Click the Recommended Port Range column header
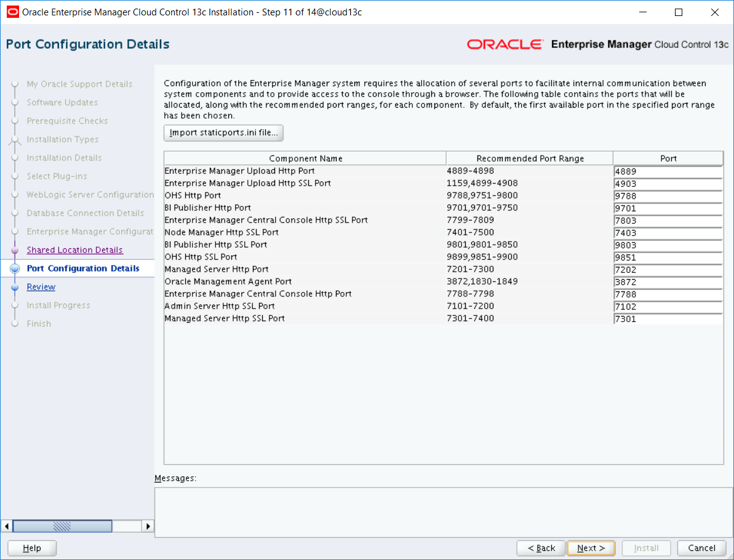 click(530, 158)
